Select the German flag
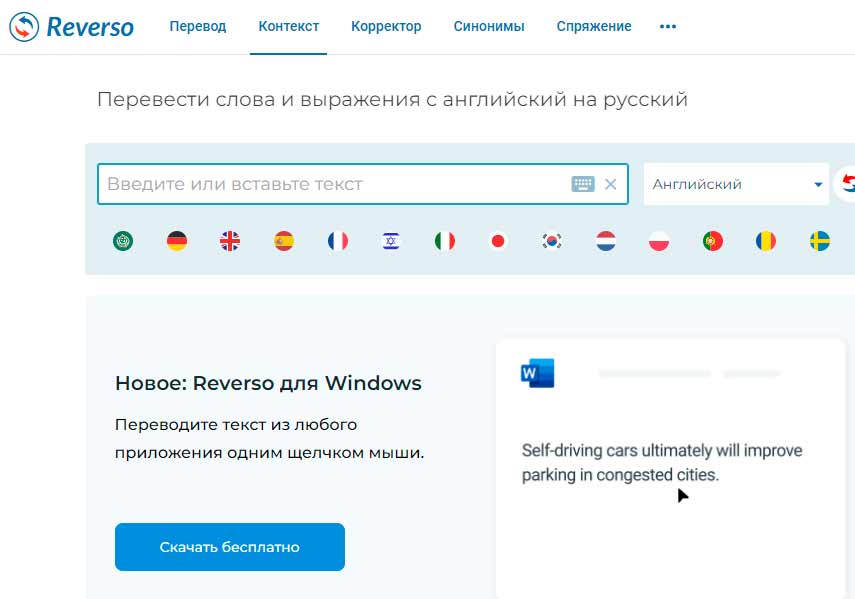The width and height of the screenshot is (855, 599). 177,241
